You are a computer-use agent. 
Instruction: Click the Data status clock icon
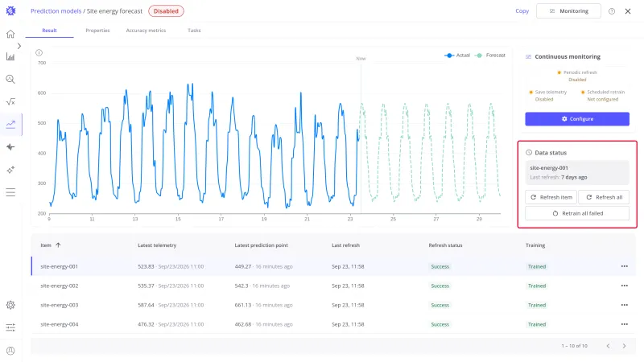point(529,153)
